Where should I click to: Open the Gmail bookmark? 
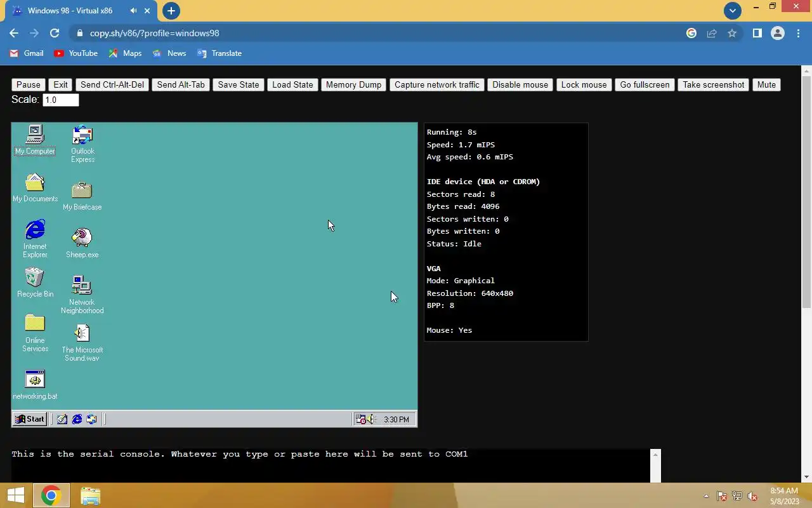pos(27,53)
